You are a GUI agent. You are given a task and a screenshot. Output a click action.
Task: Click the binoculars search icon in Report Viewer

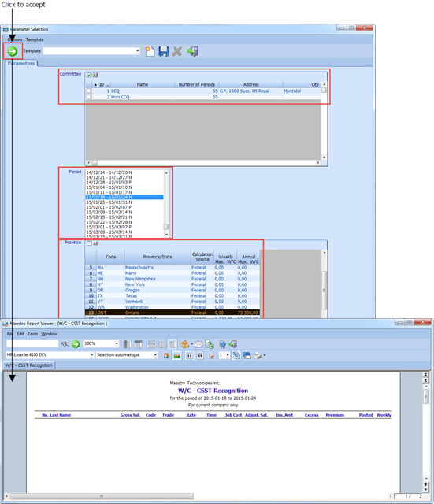[x=65, y=344]
